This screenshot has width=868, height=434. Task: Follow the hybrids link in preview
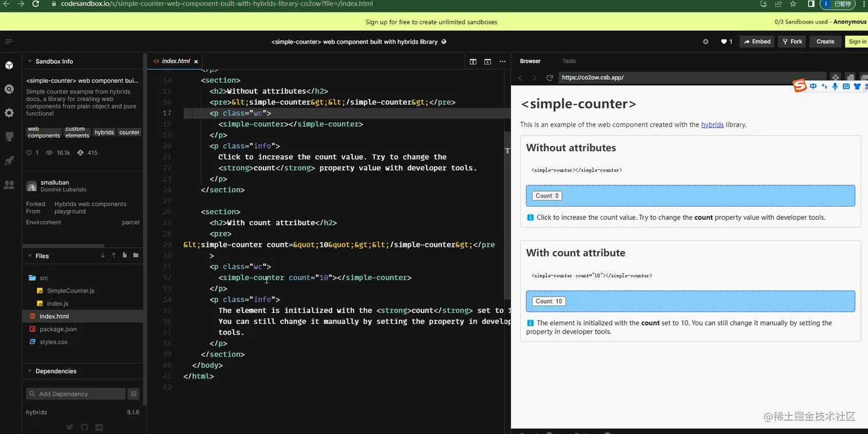tap(712, 125)
